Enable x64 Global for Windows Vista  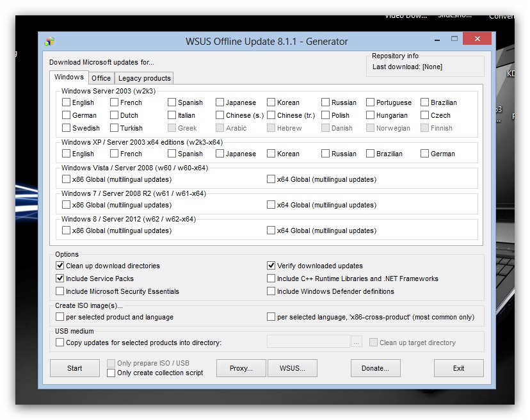pyautogui.click(x=271, y=179)
